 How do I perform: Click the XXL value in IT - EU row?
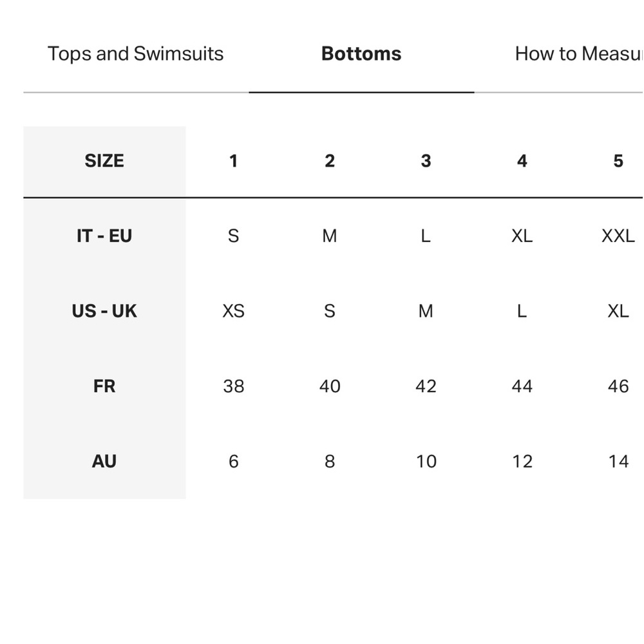[x=618, y=236]
